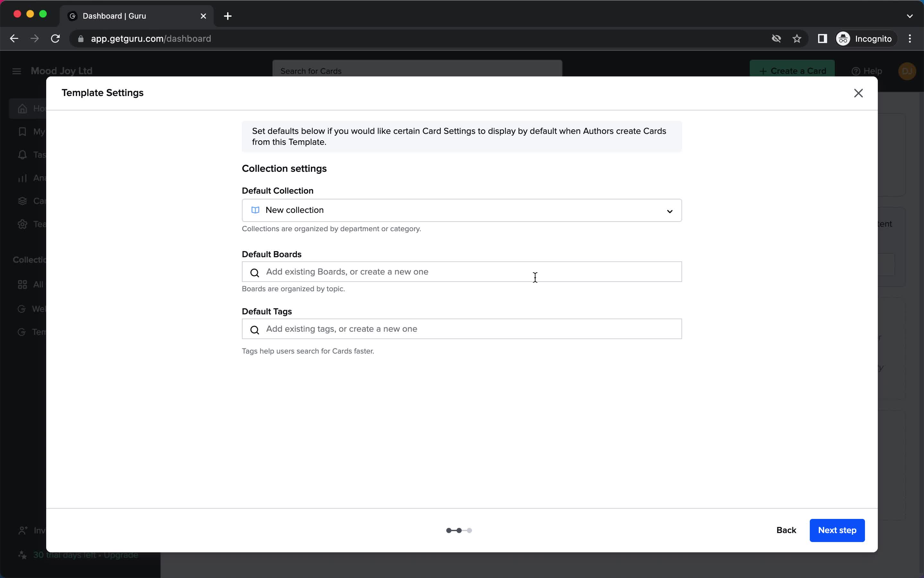Select the Dashboard | Guru tab
The width and height of the screenshot is (924, 578).
coord(137,16)
